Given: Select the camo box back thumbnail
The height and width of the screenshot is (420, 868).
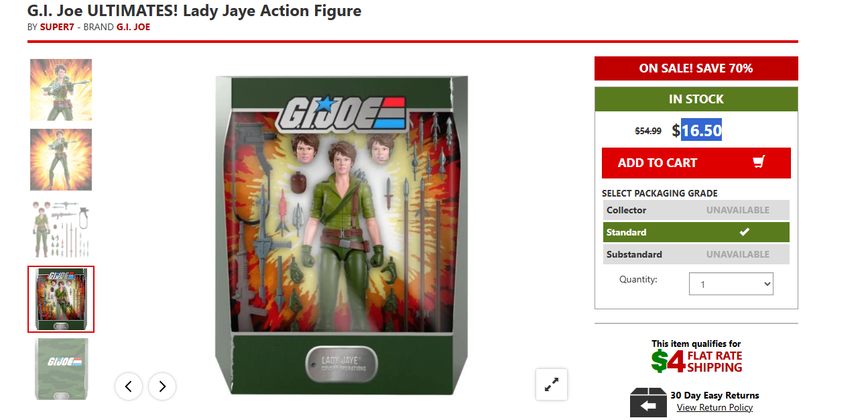Looking at the screenshot, I should pos(61,369).
